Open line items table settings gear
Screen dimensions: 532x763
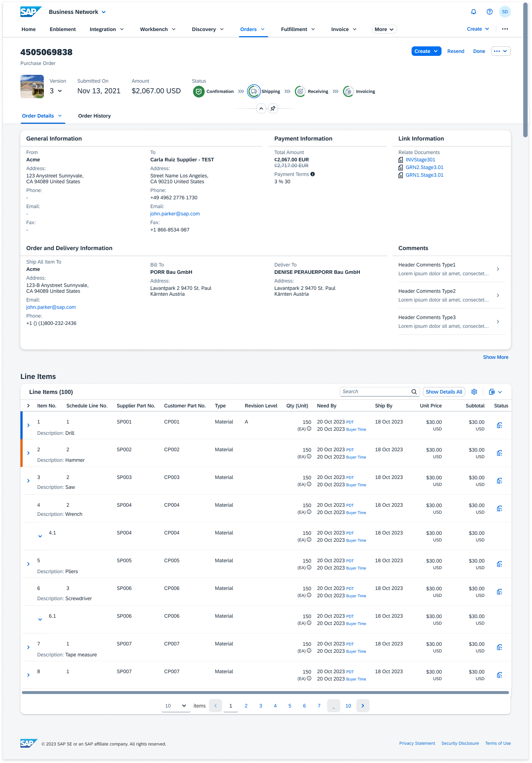[x=474, y=392]
